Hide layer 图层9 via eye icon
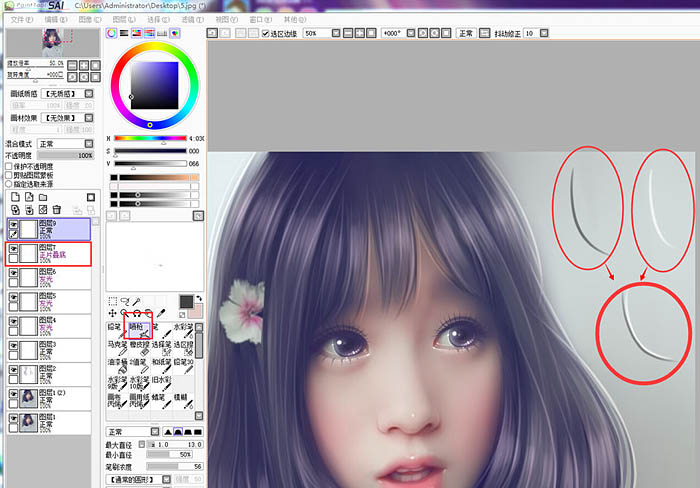The image size is (700, 488). [13, 225]
